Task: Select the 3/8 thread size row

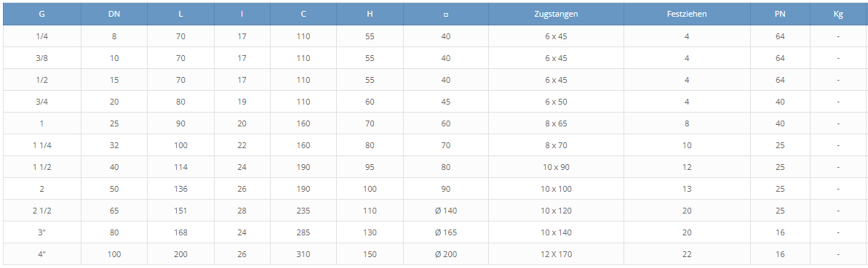Action: (434, 58)
